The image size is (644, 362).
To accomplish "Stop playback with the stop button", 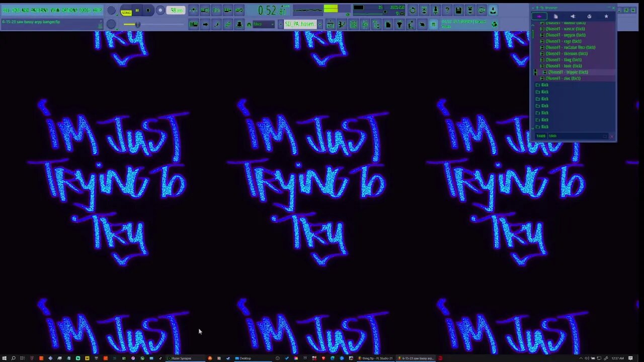I will tap(148, 10).
